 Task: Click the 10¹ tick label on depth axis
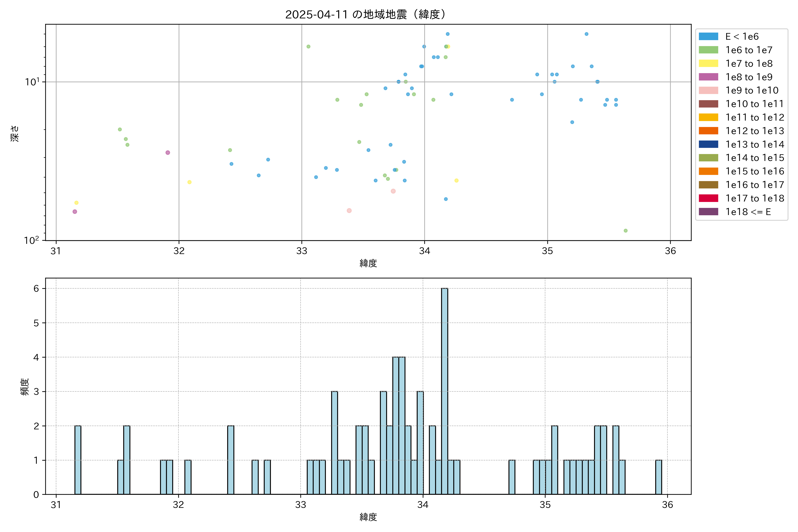pyautogui.click(x=32, y=82)
